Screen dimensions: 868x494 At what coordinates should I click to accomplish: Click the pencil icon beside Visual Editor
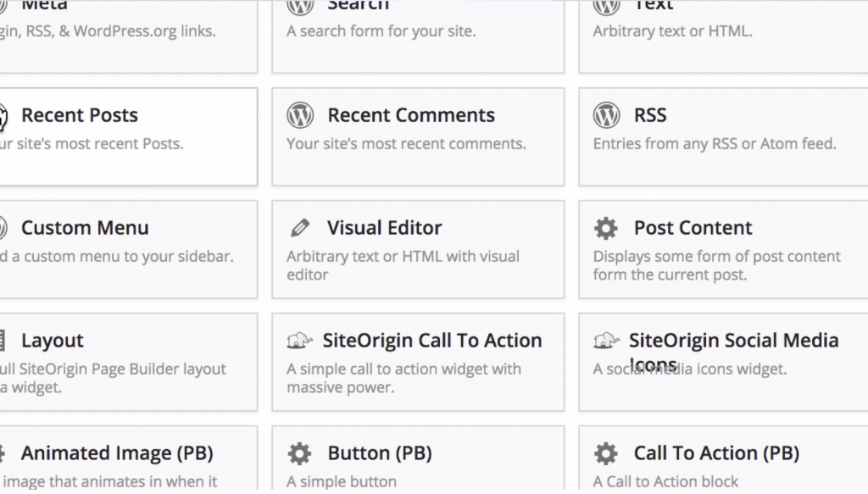pos(300,227)
